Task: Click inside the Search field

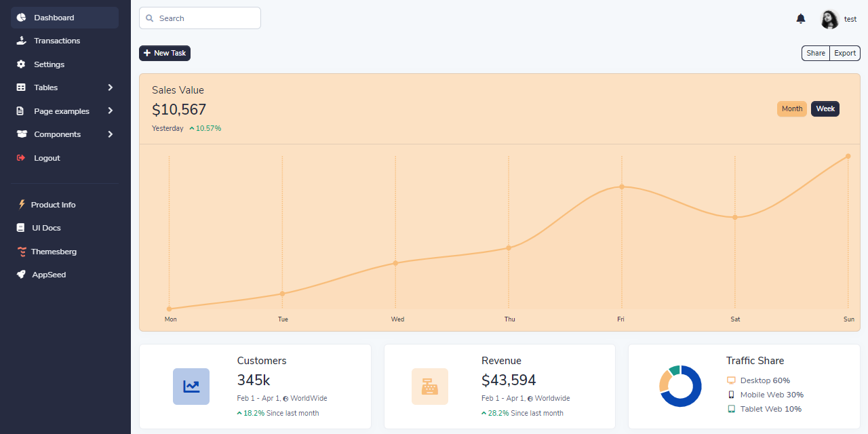Action: 199,18
